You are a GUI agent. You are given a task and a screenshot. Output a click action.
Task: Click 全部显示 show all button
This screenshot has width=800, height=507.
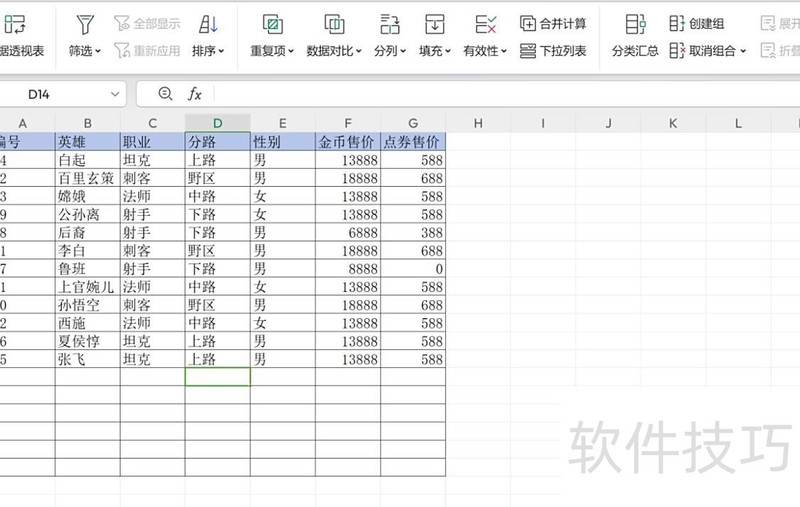coord(147,23)
